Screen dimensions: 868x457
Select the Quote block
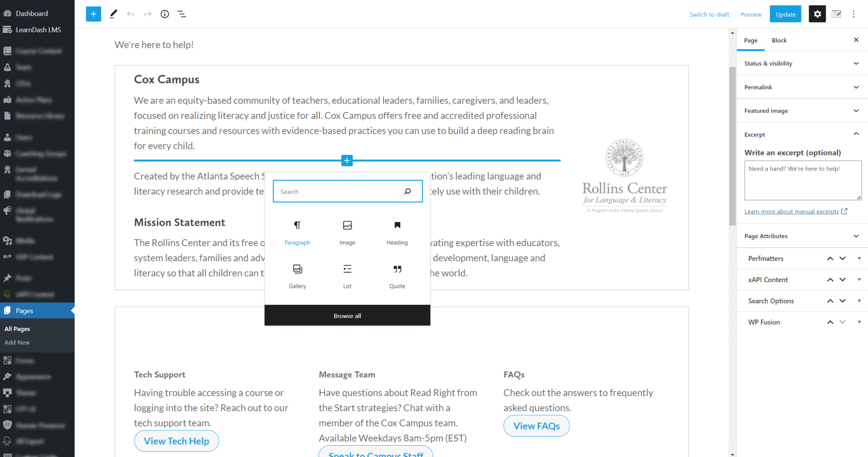pyautogui.click(x=397, y=275)
